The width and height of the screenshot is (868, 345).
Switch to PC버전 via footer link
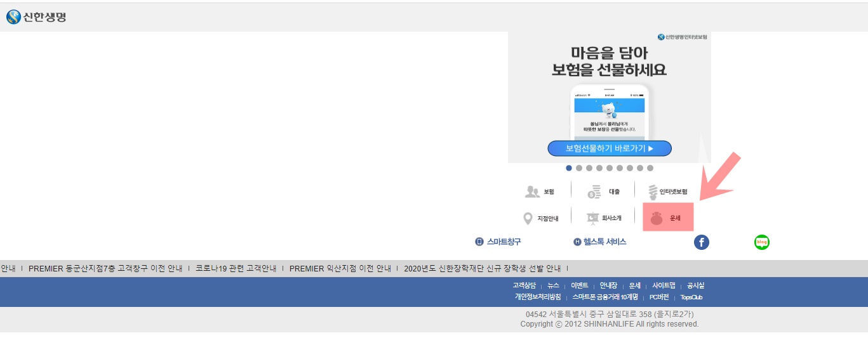(659, 297)
